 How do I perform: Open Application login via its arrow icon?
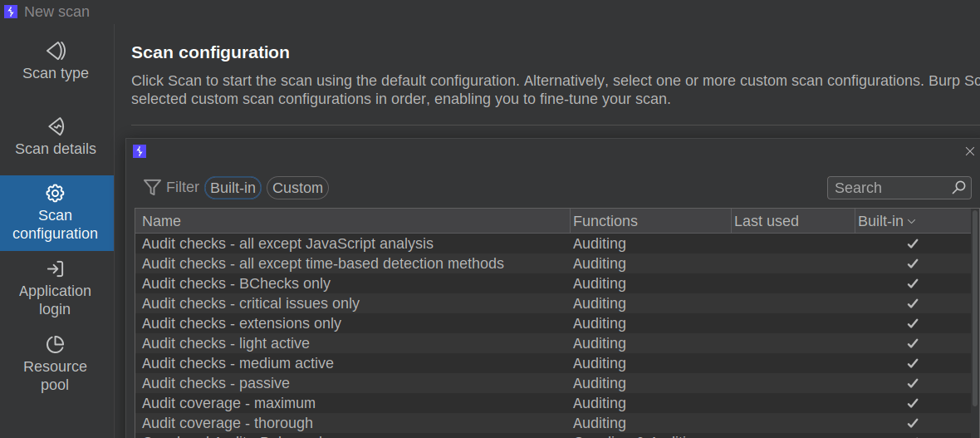point(56,268)
